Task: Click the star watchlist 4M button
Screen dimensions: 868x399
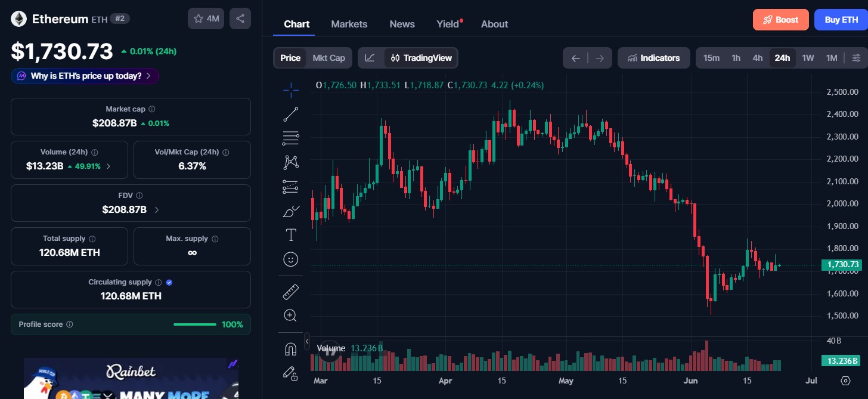Action: tap(207, 18)
